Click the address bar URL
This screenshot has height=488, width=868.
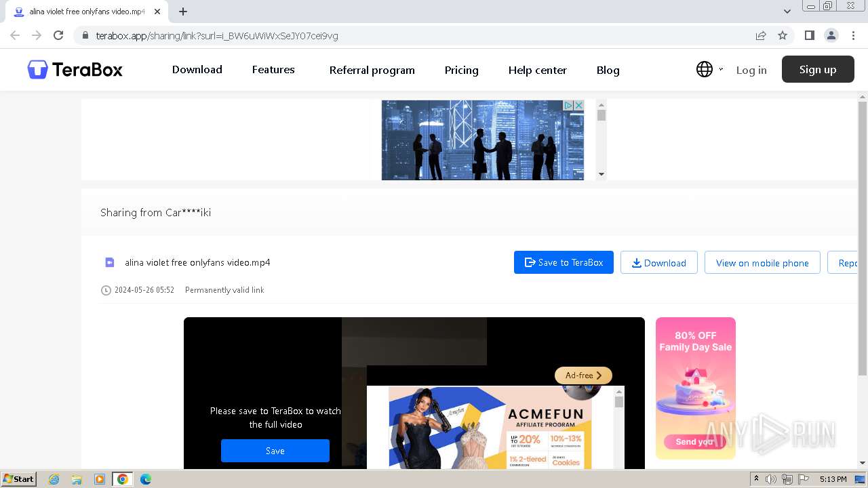[217, 35]
